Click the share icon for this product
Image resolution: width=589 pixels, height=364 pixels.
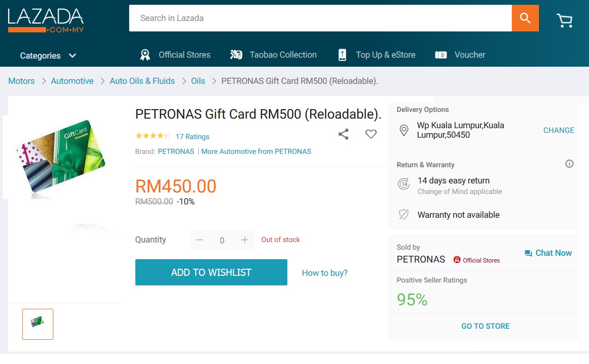tap(343, 134)
